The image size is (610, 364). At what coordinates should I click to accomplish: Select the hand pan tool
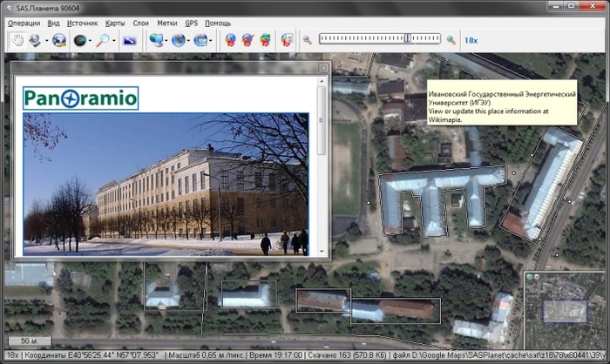tap(17, 40)
